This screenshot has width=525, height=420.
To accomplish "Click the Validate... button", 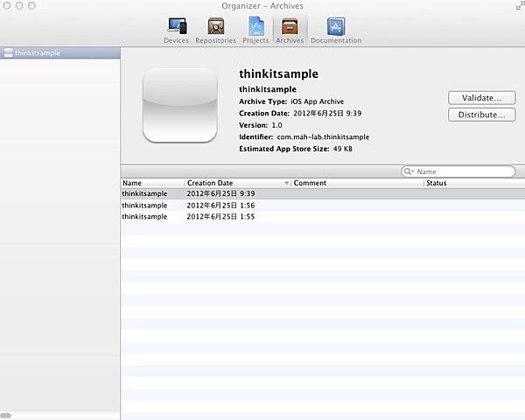I will coord(480,98).
